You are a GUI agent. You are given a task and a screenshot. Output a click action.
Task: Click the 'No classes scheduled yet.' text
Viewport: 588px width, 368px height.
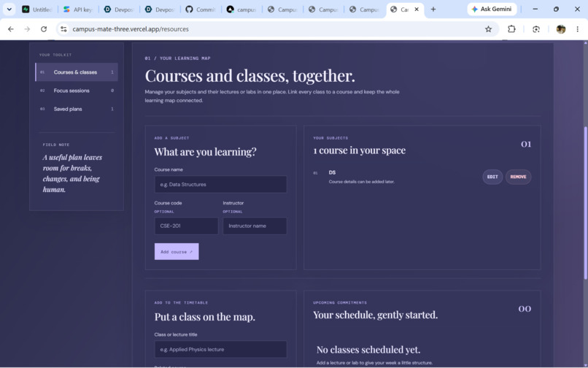pos(368,350)
